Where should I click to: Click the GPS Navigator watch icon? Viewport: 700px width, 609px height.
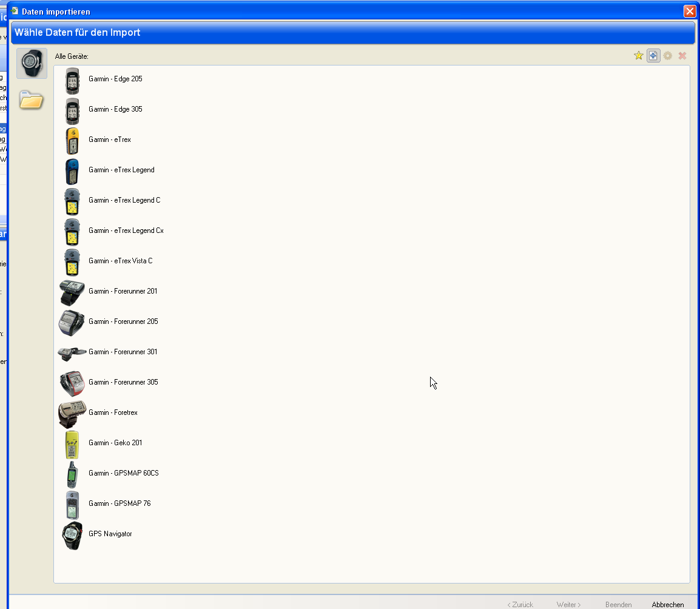click(72, 535)
